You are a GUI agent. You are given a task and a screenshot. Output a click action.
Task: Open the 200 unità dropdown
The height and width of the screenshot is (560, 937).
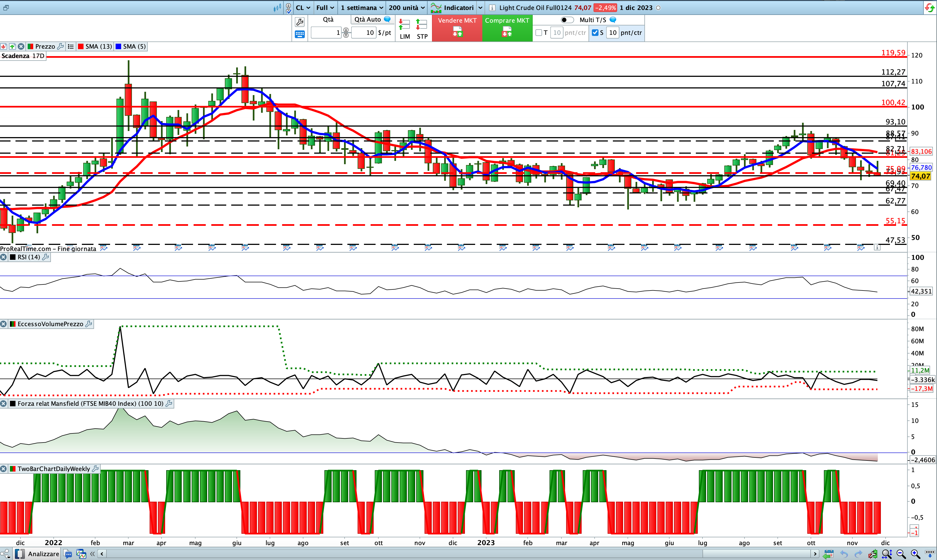pos(407,7)
